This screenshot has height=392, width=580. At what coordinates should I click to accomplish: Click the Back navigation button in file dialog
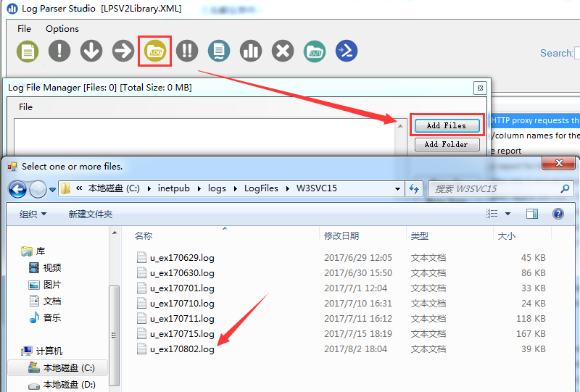(17, 189)
